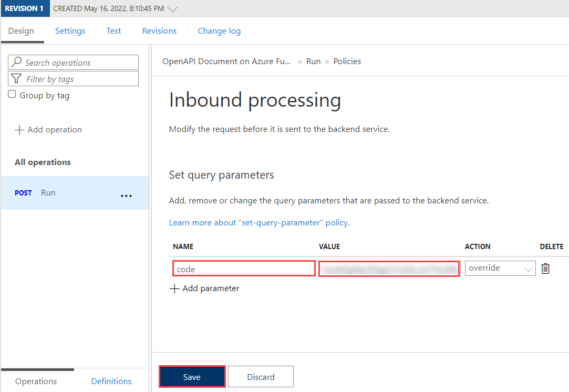Switch to the Definitions bottom tab
Image resolution: width=569 pixels, height=392 pixels.
tap(111, 381)
